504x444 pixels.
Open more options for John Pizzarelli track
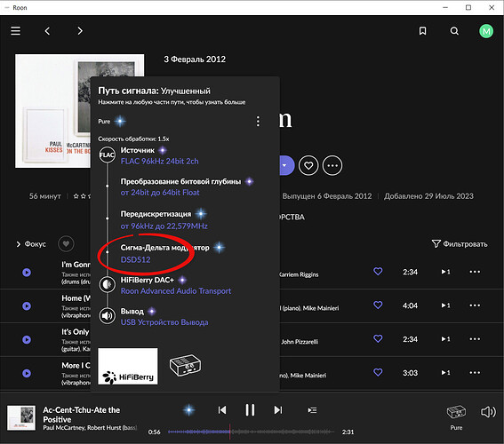(475, 339)
